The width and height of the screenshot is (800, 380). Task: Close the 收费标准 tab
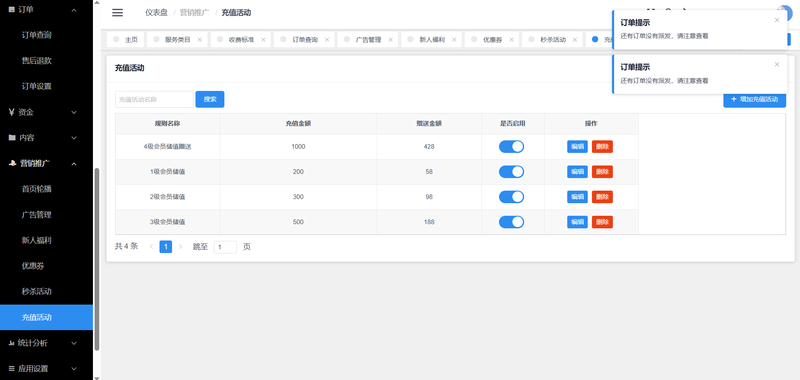[x=263, y=39]
